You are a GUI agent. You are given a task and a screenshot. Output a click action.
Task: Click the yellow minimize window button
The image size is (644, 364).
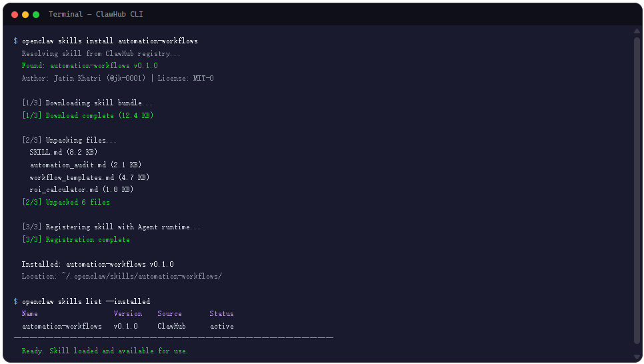point(25,15)
